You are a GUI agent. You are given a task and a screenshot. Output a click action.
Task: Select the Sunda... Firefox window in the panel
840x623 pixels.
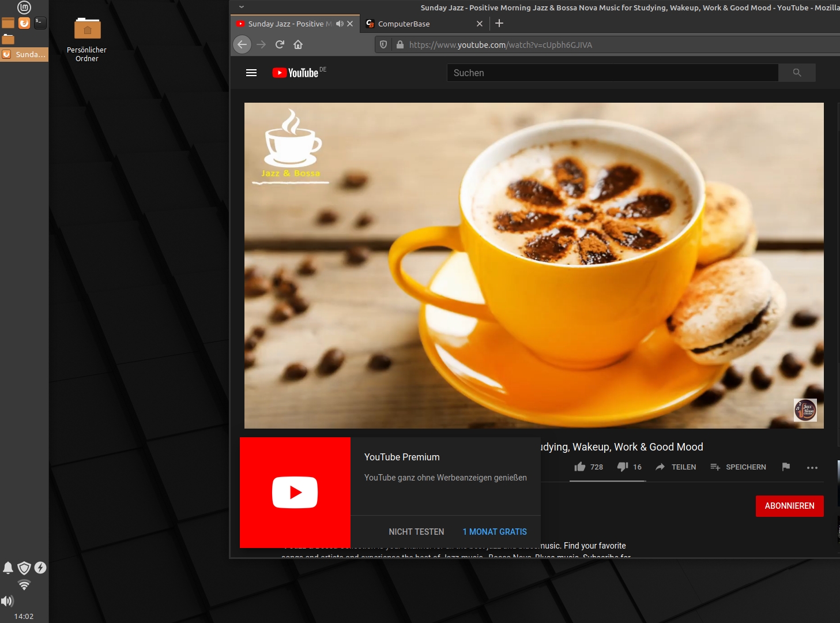click(24, 54)
